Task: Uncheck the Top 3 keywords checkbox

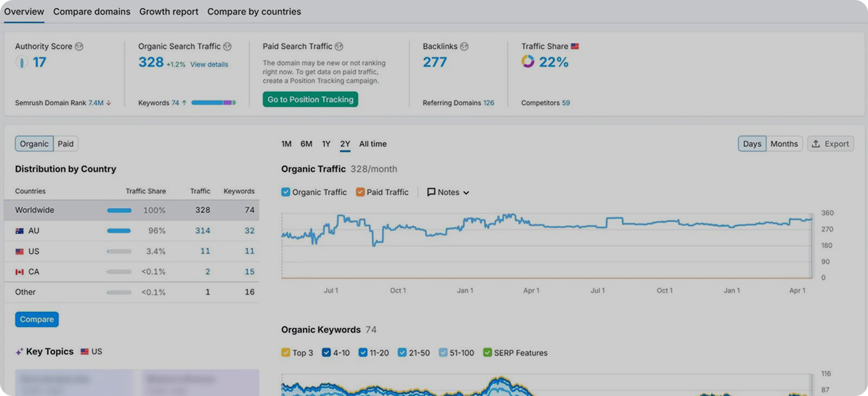Action: click(285, 352)
